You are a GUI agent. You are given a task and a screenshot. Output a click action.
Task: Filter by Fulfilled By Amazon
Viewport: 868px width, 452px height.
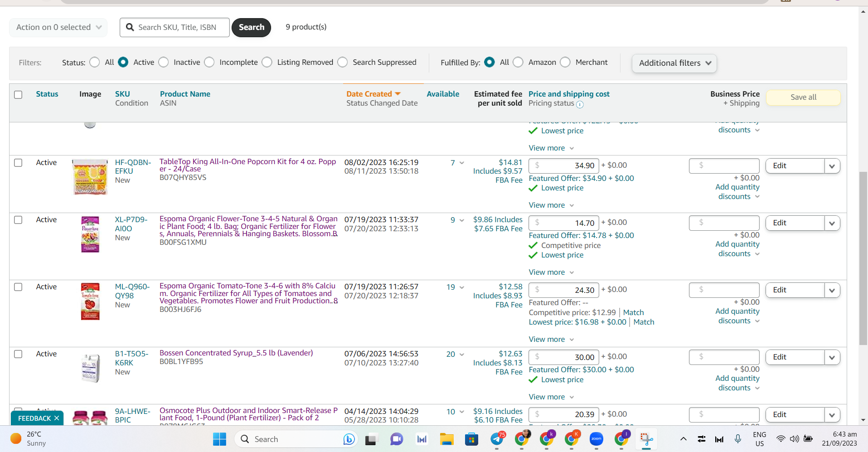(x=518, y=62)
